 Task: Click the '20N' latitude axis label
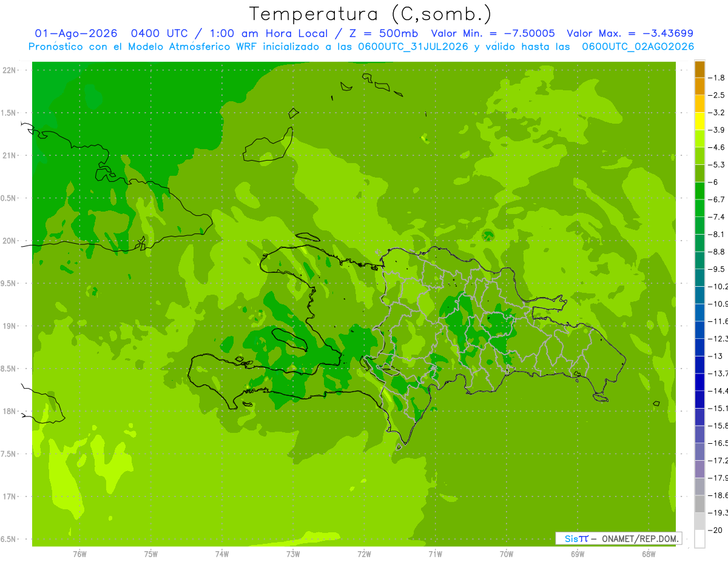point(10,241)
